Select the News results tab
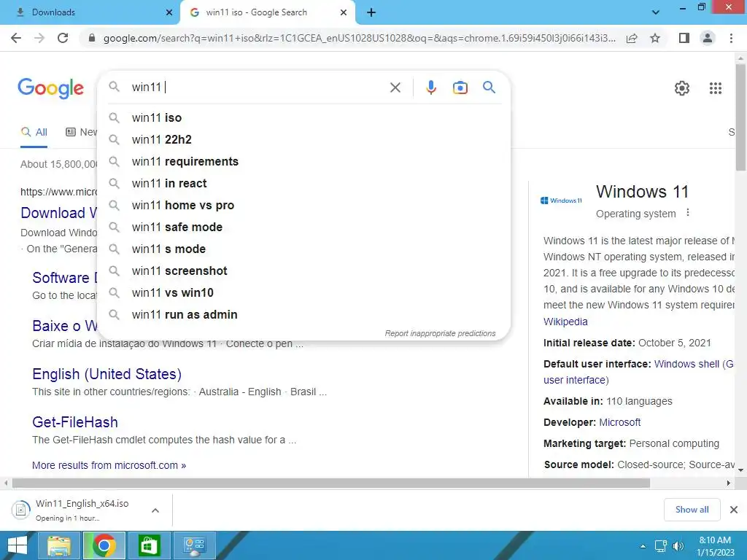This screenshot has width=747, height=560. 81,133
